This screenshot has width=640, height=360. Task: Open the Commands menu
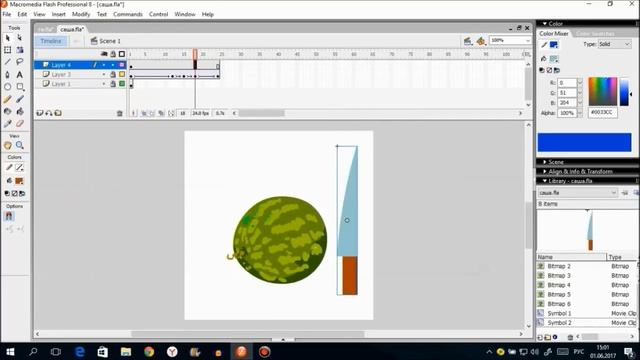[128, 14]
